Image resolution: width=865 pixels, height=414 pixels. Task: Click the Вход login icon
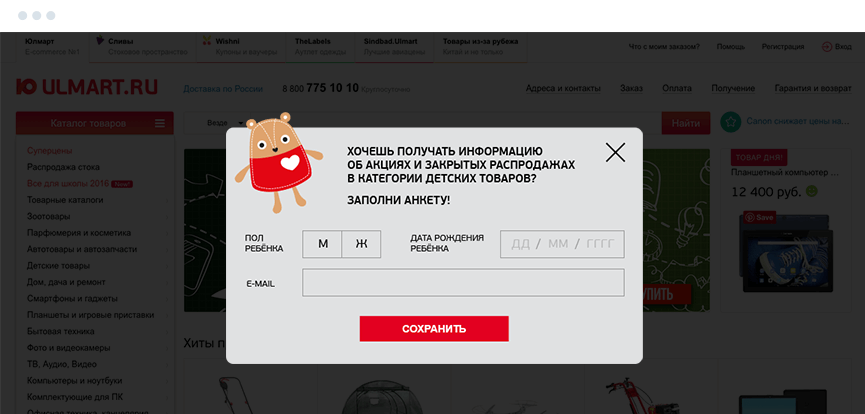827,47
